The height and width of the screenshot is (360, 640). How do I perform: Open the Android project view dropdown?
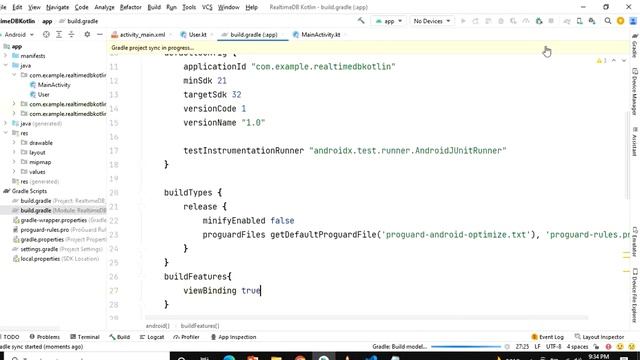pos(18,35)
